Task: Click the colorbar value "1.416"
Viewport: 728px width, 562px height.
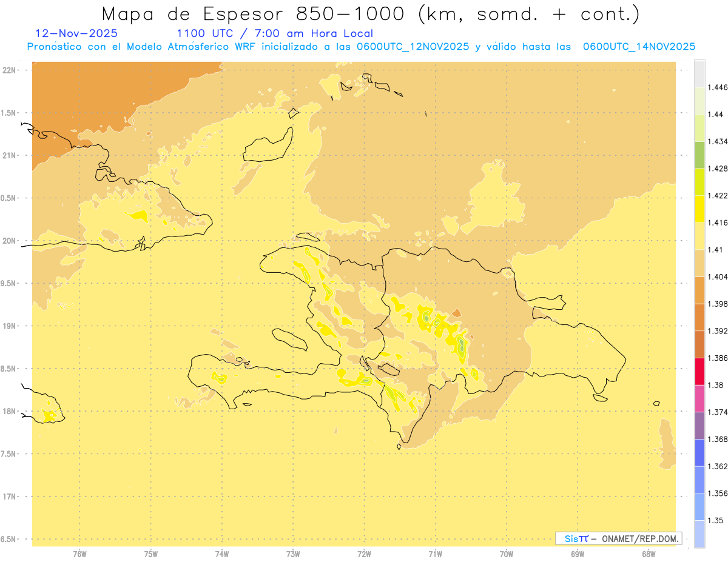Action: click(x=718, y=222)
